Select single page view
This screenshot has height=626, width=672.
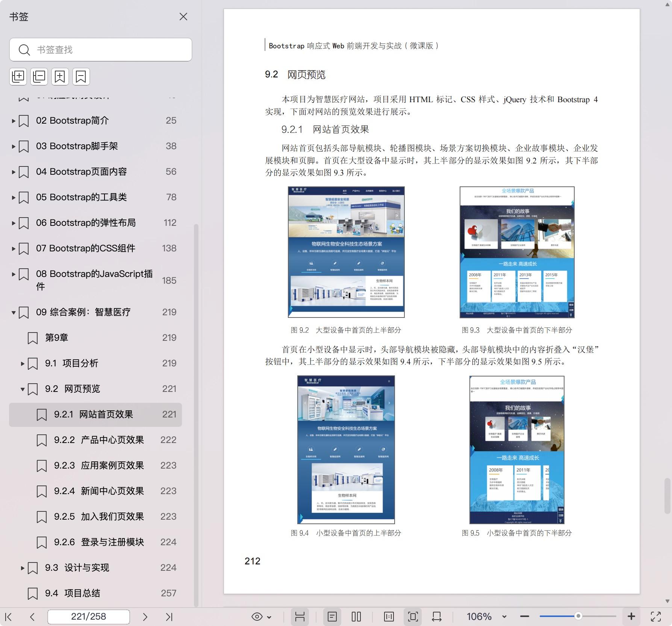tap(332, 617)
